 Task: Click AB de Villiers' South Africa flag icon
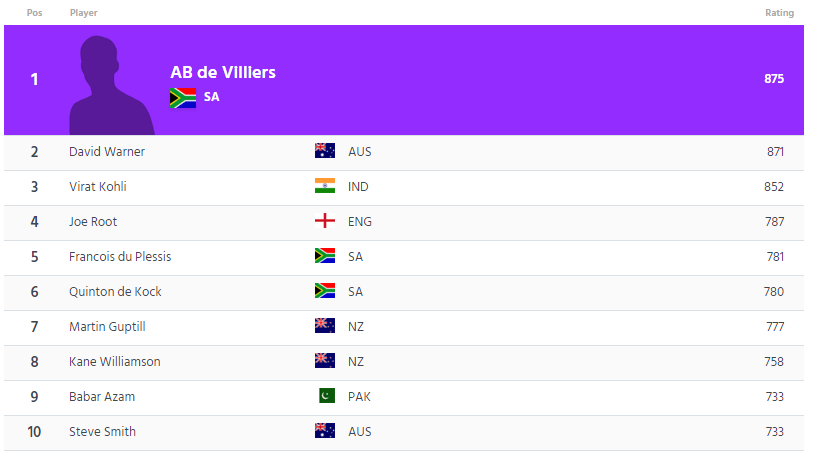coord(183,97)
